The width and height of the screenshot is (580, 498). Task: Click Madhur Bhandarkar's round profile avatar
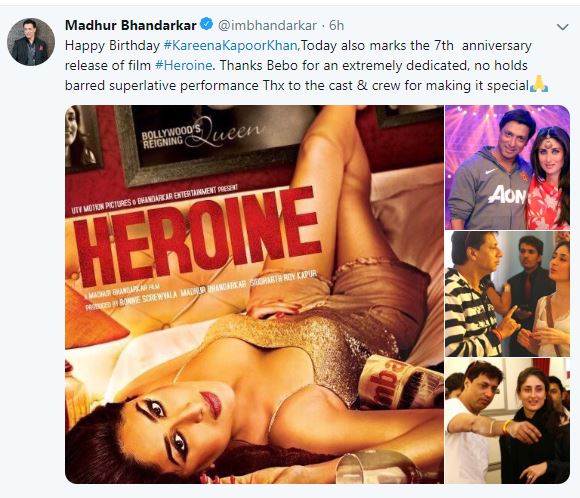[31, 42]
